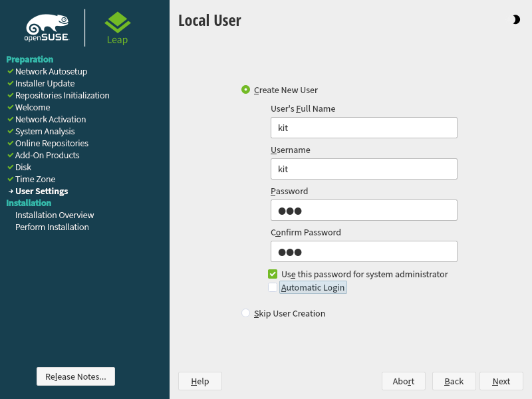Select Skip User Creation option
The width and height of the screenshot is (532, 399).
[246, 313]
